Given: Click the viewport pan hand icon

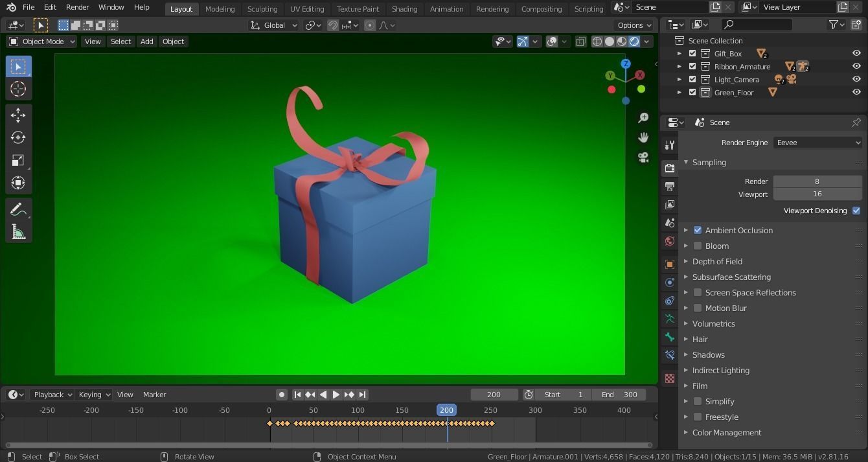Looking at the screenshot, I should pos(643,137).
